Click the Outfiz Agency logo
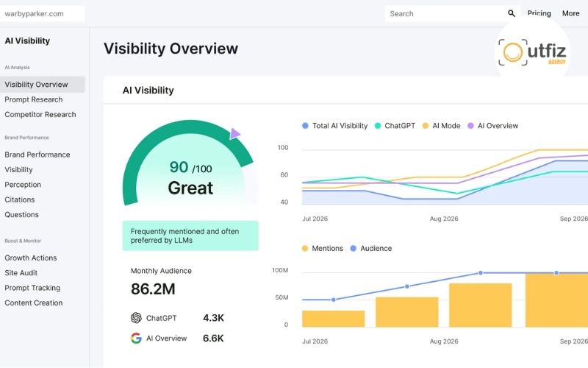This screenshot has width=588, height=368. coord(532,52)
